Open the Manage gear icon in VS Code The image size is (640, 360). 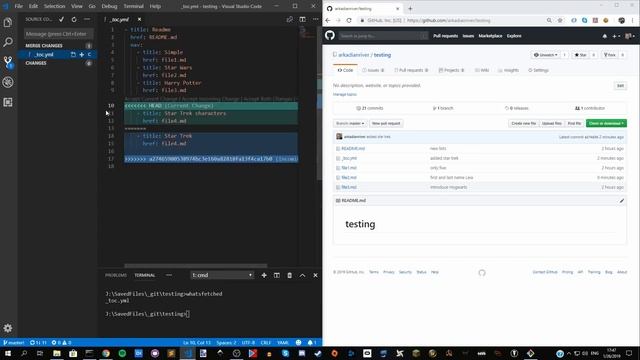click(x=8, y=328)
